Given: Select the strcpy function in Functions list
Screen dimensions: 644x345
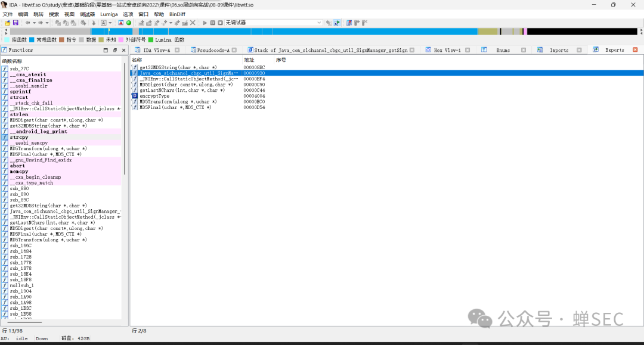Looking at the screenshot, I should [x=61, y=137].
